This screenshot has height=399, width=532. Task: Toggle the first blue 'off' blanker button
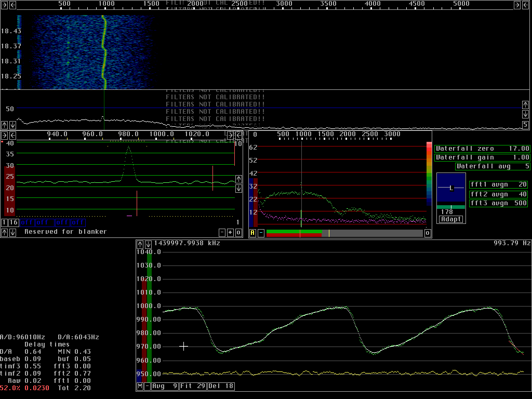[x=27, y=222]
